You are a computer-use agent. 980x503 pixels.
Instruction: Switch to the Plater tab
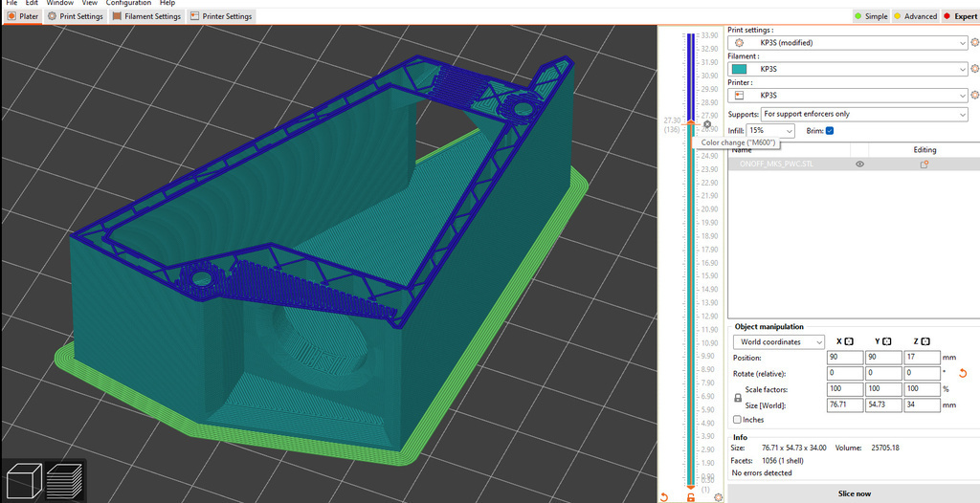[x=23, y=16]
